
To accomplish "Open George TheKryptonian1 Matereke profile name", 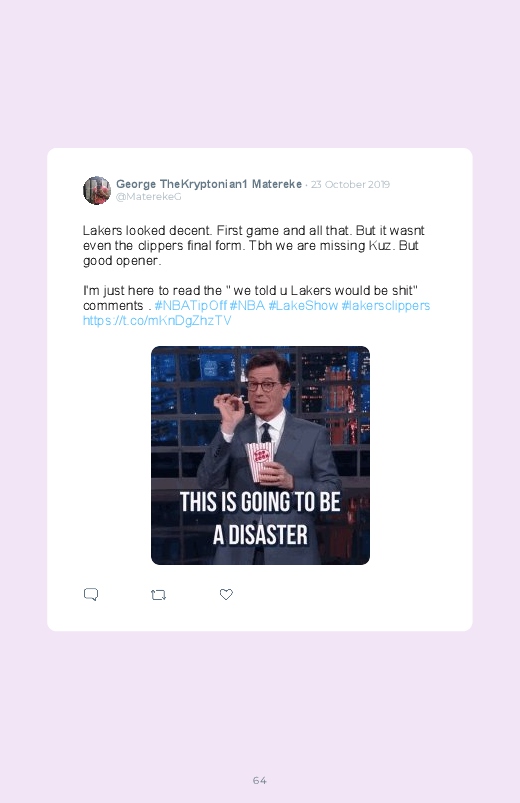I will [x=209, y=184].
